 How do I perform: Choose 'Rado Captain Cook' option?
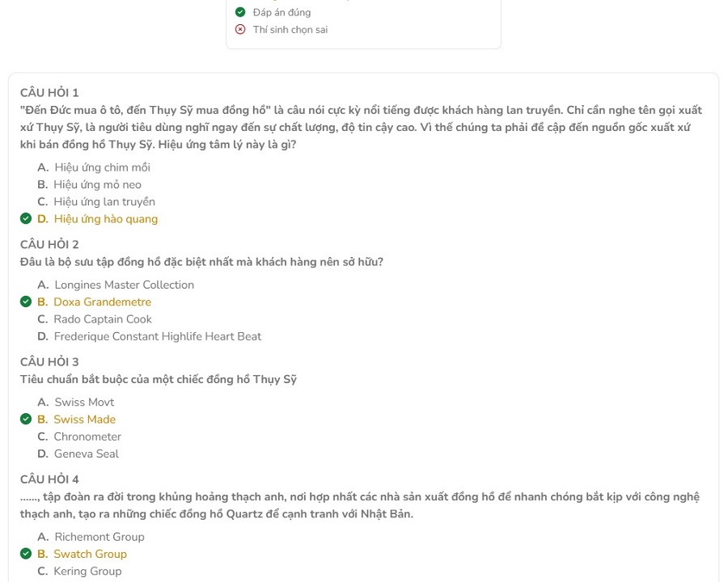(95, 318)
